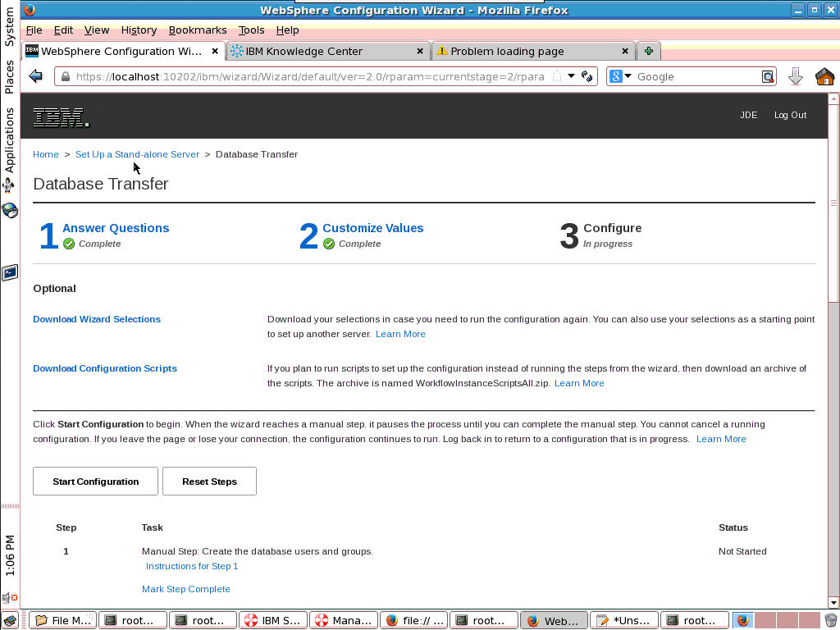Switch to Mana... taskbar window
Screen dimensions: 840x630
click(x=344, y=620)
